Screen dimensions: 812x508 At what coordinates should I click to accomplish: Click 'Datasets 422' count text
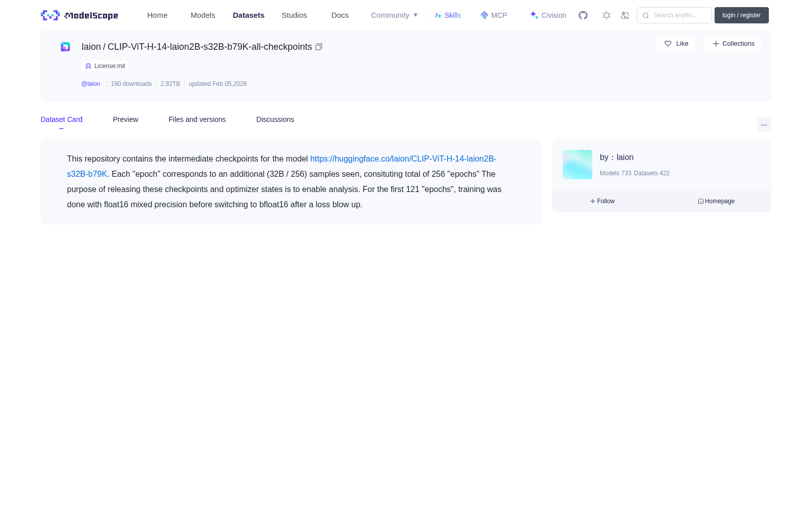point(652,173)
